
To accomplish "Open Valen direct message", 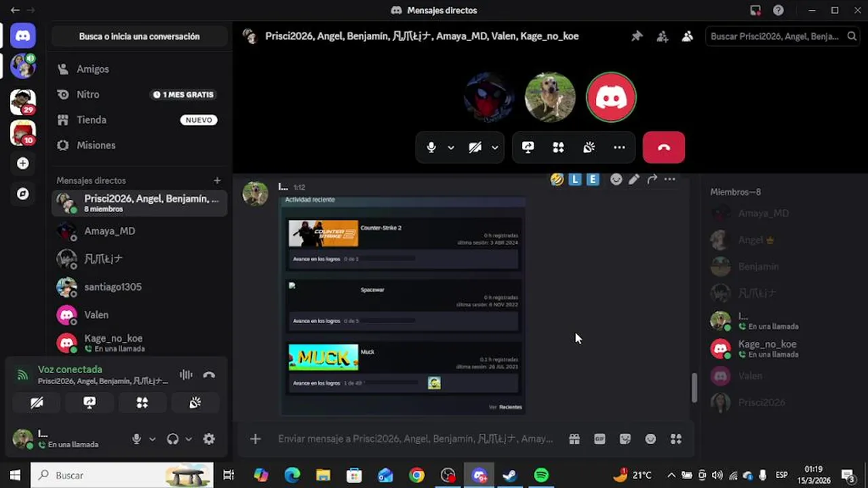I will pyautogui.click(x=139, y=314).
